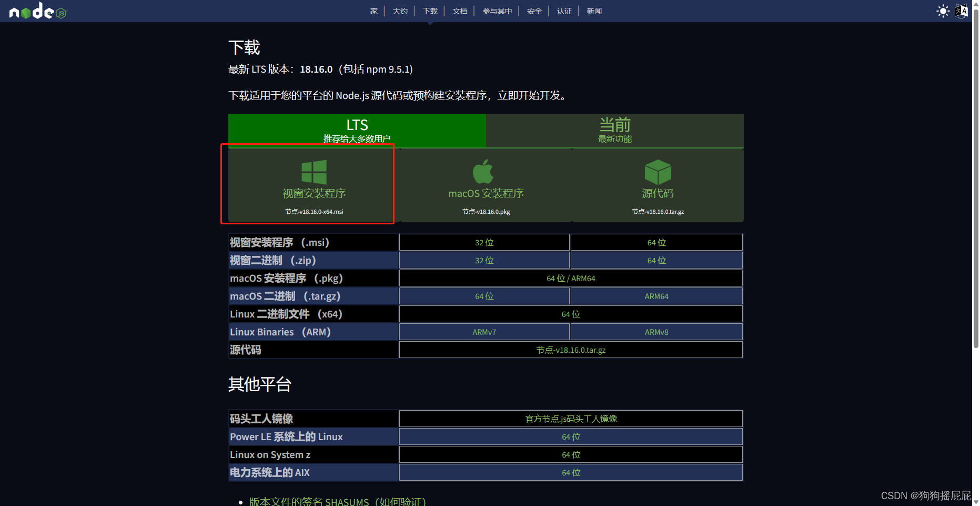The image size is (980, 506).
Task: Click the 视窗二进制 (.zip) row label
Action: (273, 260)
